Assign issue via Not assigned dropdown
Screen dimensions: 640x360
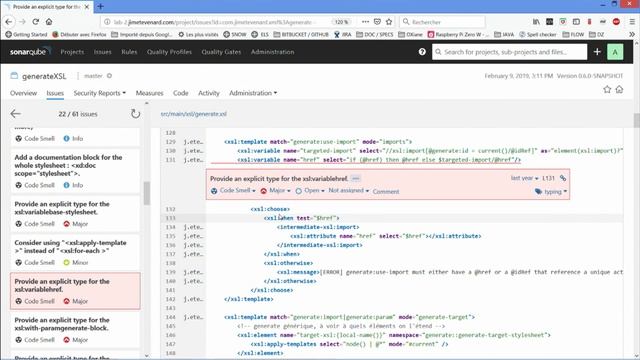tap(349, 191)
